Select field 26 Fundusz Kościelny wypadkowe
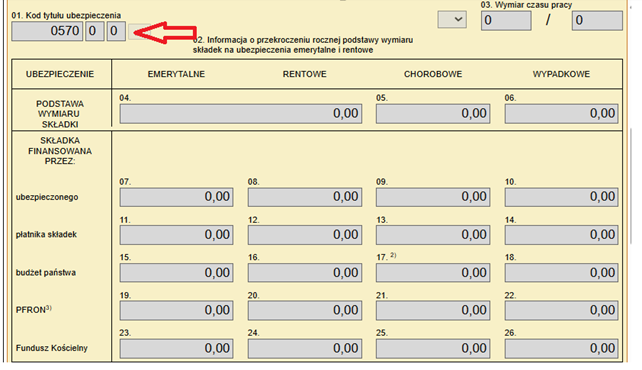The width and height of the screenshot is (642, 370). pos(561,348)
